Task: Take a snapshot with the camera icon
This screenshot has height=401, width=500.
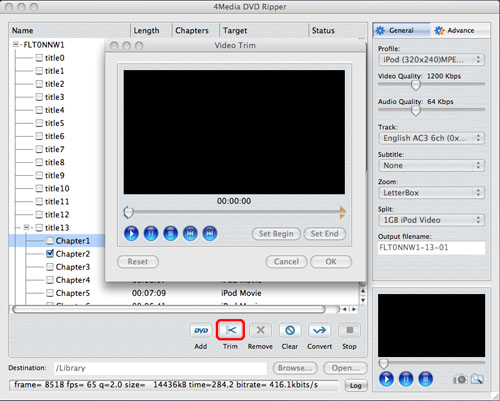Action: pyautogui.click(x=460, y=379)
